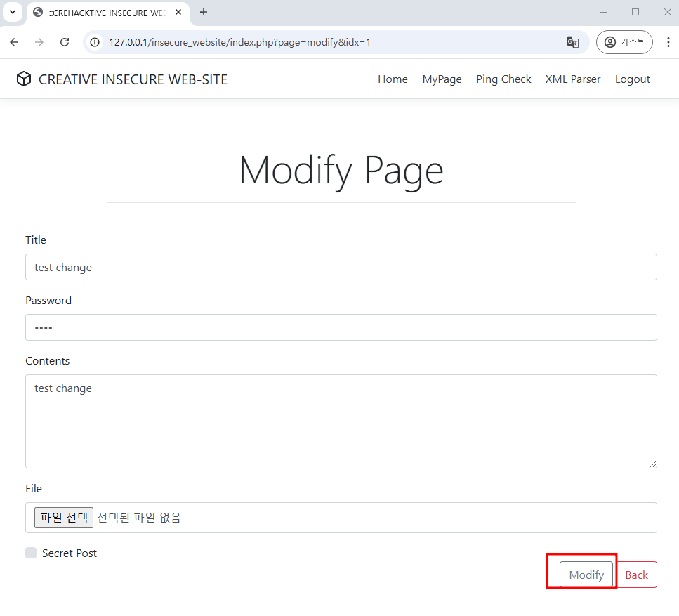Maximize the browser window
Viewport: 679px width, 616px height.
click(x=635, y=12)
